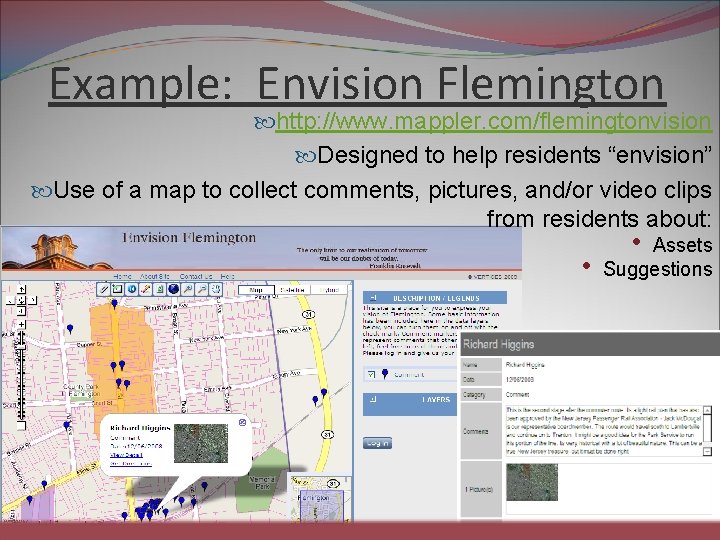This screenshot has width=720, height=540.
Task: Open the mappler.com/flemingtonvision hyperlink
Action: coord(494,121)
